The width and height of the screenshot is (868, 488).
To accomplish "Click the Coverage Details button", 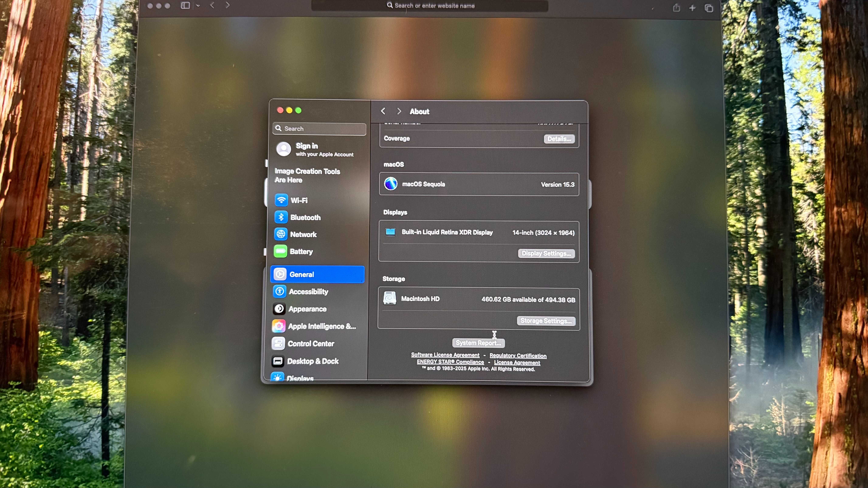I will tap(559, 139).
